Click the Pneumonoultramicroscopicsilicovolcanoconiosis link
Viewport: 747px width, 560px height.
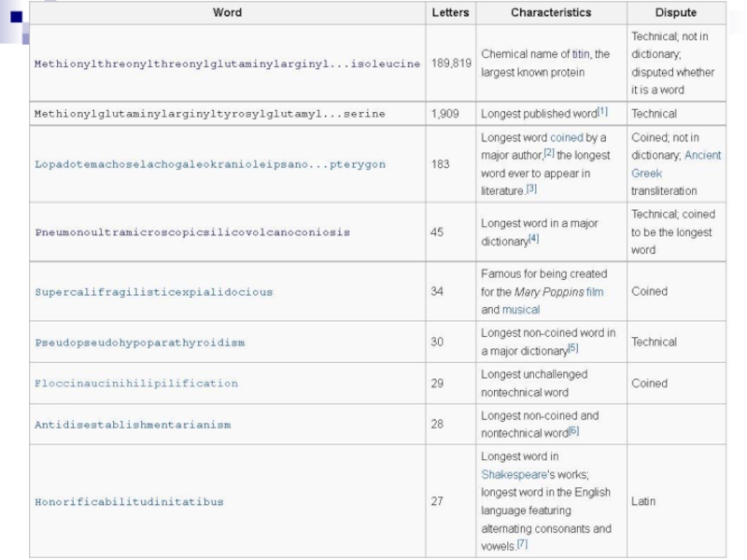click(192, 232)
